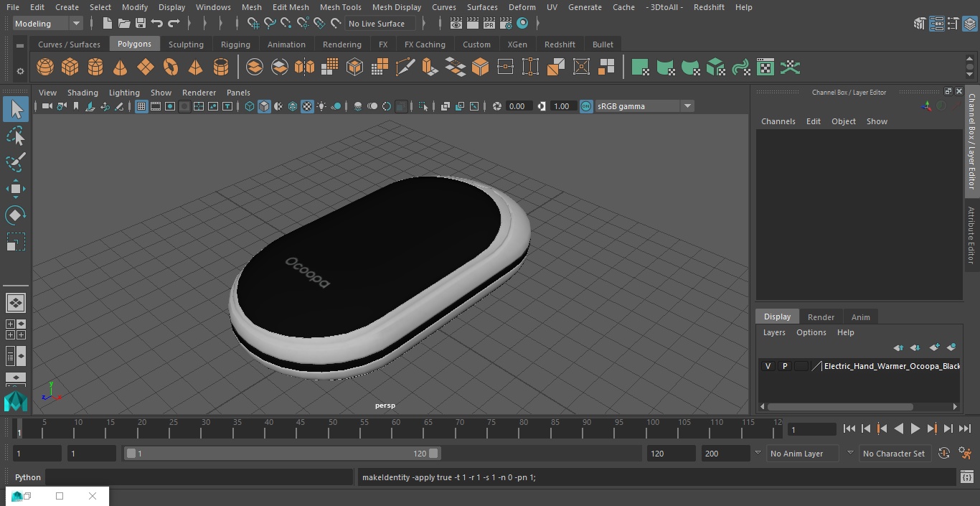Viewport: 980px width, 506px height.
Task: Open the Attribute Editor side tab
Action: tap(972, 236)
